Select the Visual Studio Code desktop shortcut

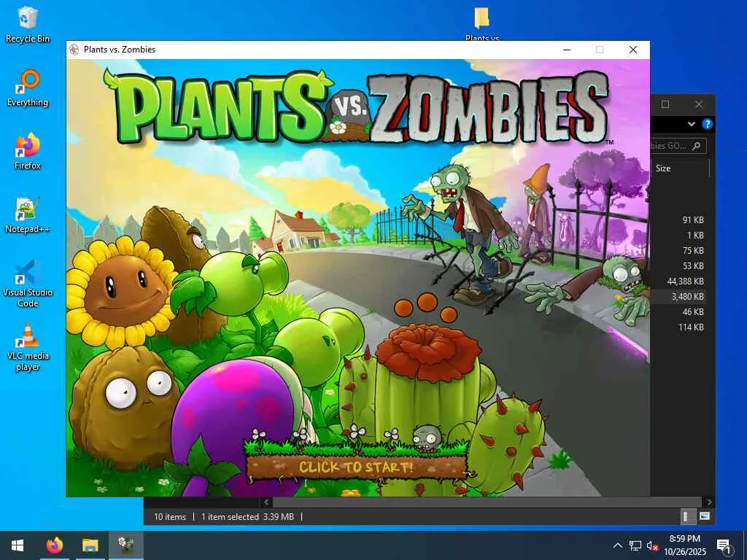point(28,284)
